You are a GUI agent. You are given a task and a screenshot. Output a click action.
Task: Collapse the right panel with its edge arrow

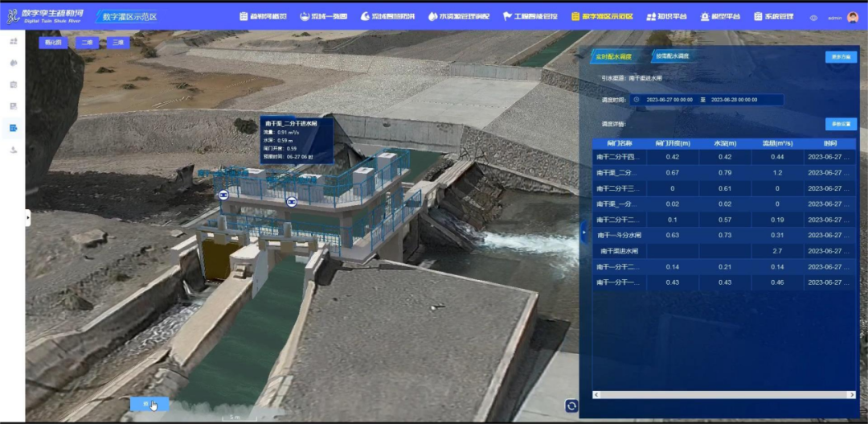[x=583, y=233]
